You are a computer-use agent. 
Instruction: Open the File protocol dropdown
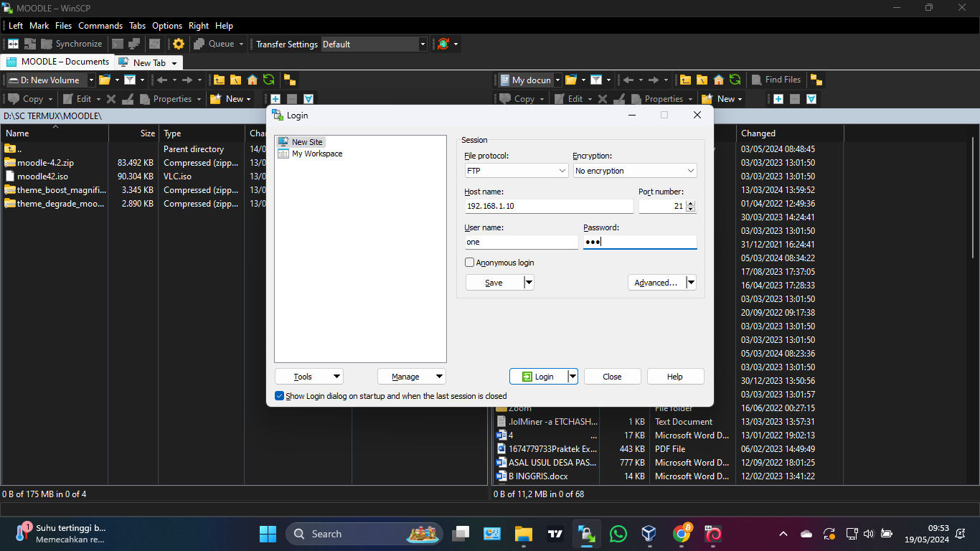(x=517, y=171)
